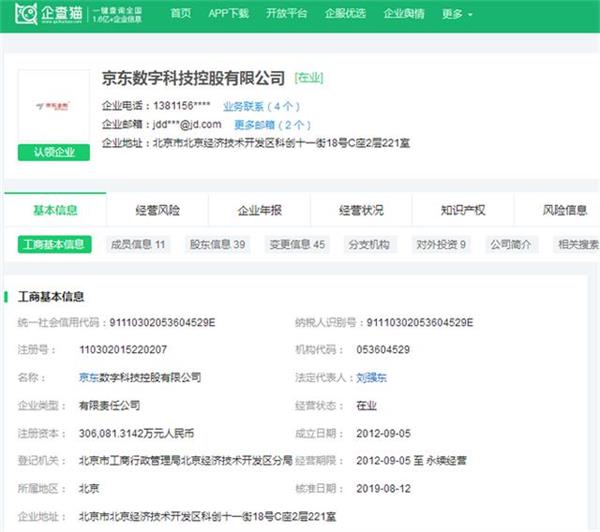
Task: Open 企业舆情 navigation item
Action: 403,14
